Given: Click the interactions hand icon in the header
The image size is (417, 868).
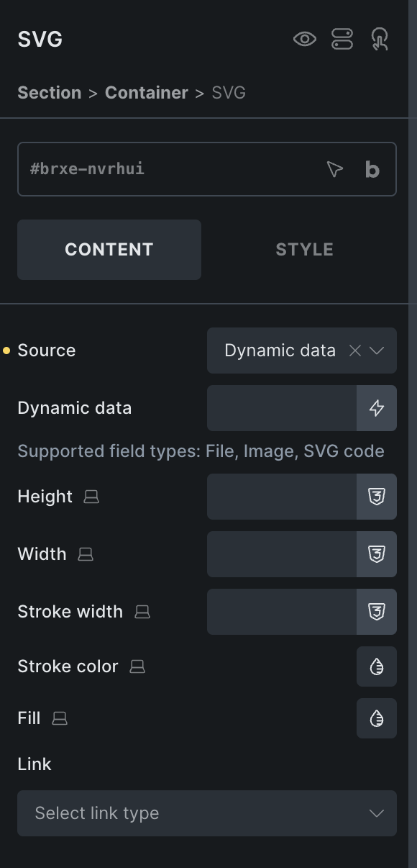Looking at the screenshot, I should coord(379,40).
